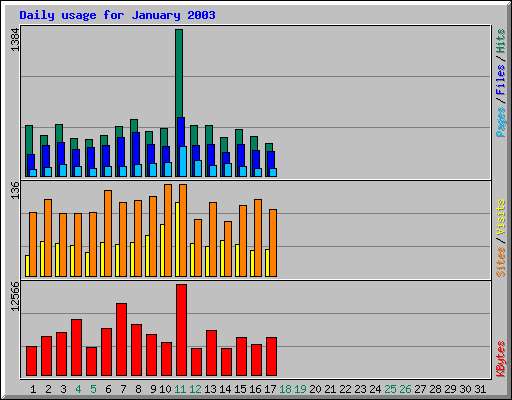Click day 7 on the x-axis
Viewport: 512px width, 400px height.
[123, 389]
